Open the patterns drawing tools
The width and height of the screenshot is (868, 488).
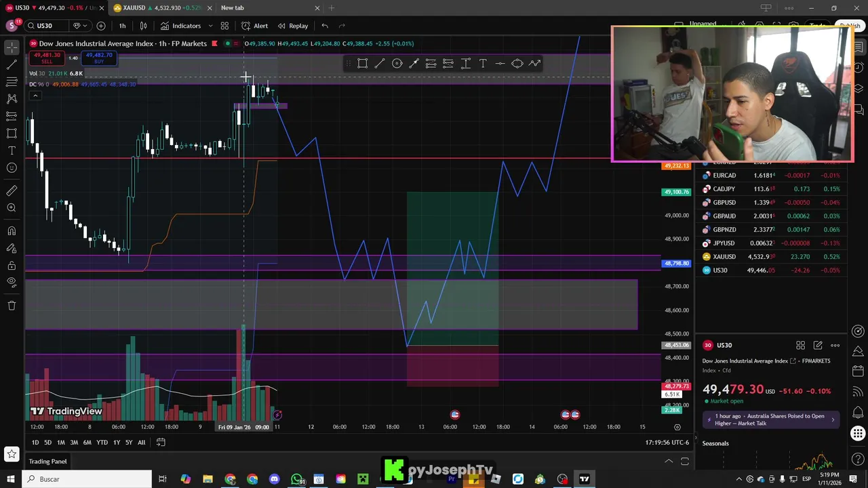12,98
